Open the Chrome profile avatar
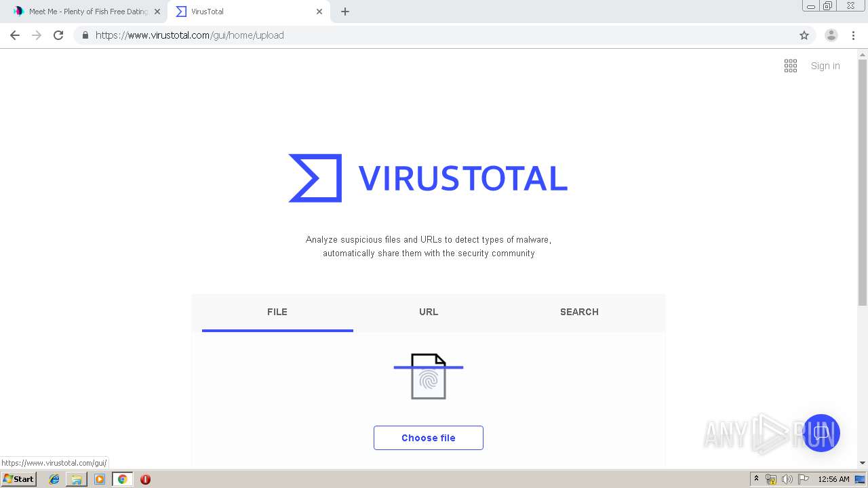Viewport: 868px width, 488px height. 831,35
